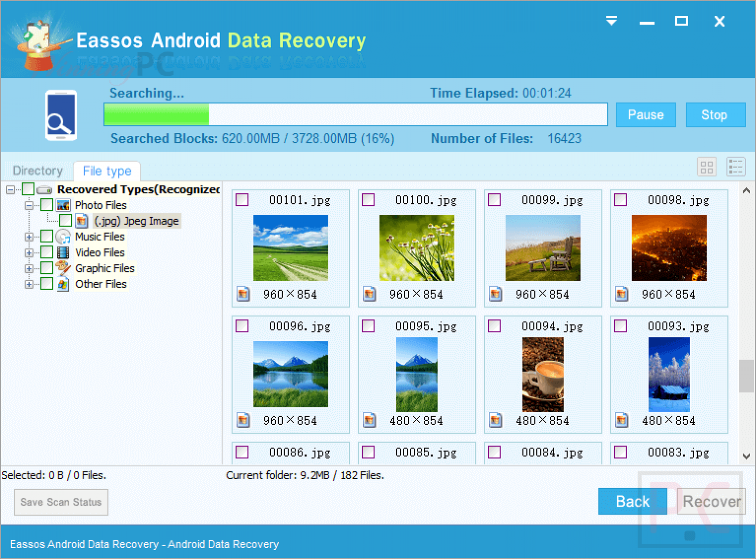Screen dimensions: 756x559
Task: Switch to detailed list view icon
Action: pyautogui.click(x=736, y=167)
